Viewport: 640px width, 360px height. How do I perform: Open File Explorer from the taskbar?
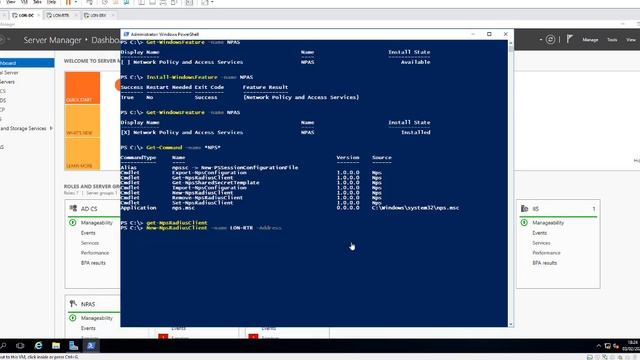(56, 346)
